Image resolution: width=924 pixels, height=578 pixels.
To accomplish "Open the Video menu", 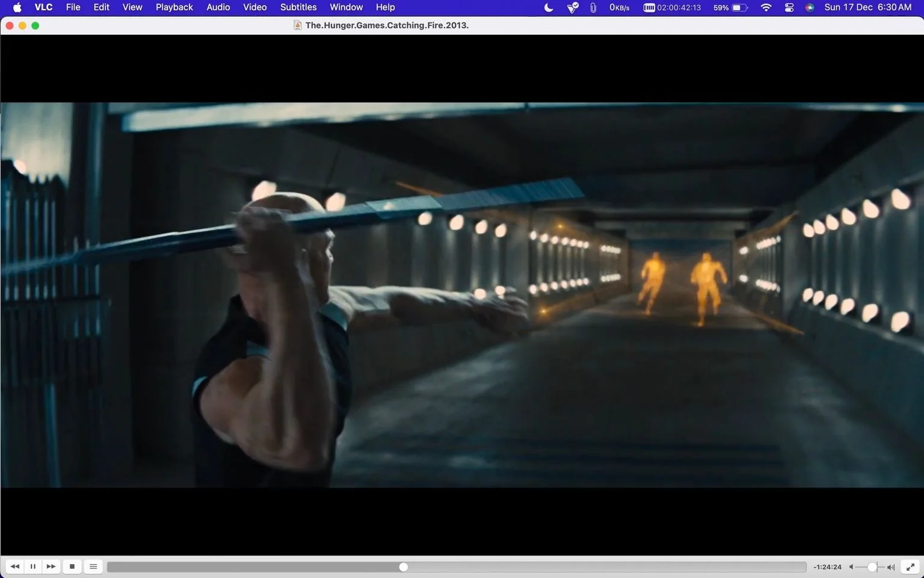I will (255, 7).
